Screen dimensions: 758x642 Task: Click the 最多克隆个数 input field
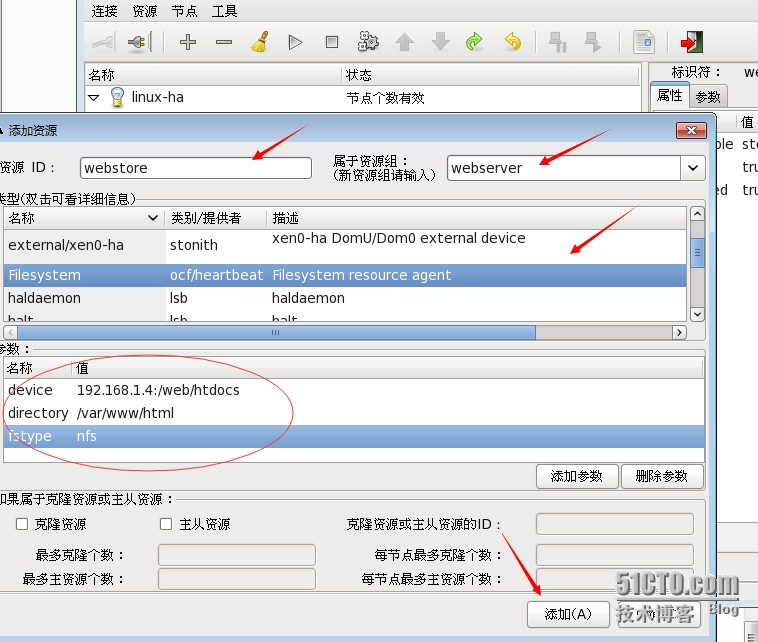237,554
